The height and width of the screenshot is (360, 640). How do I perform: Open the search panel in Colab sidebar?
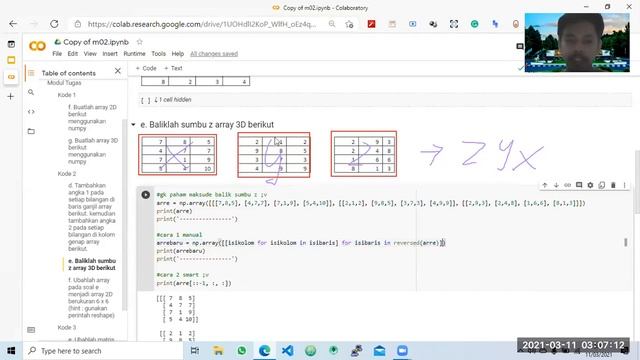pos(31,93)
